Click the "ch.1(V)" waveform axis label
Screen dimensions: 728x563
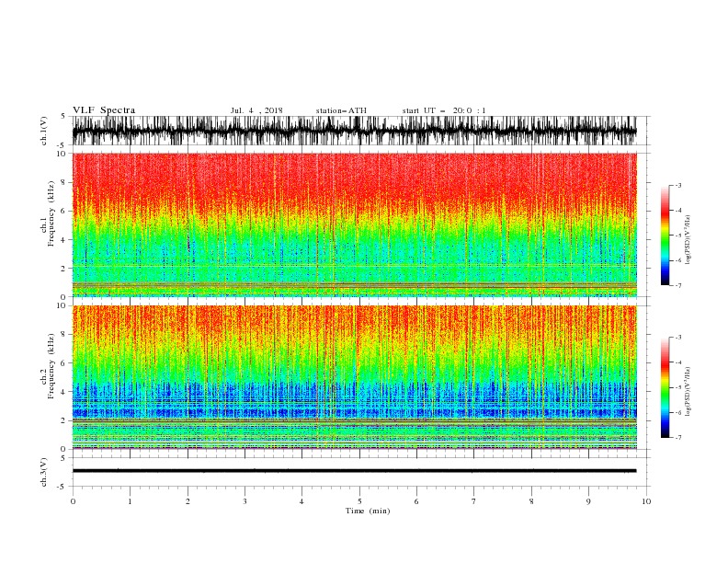(44, 131)
